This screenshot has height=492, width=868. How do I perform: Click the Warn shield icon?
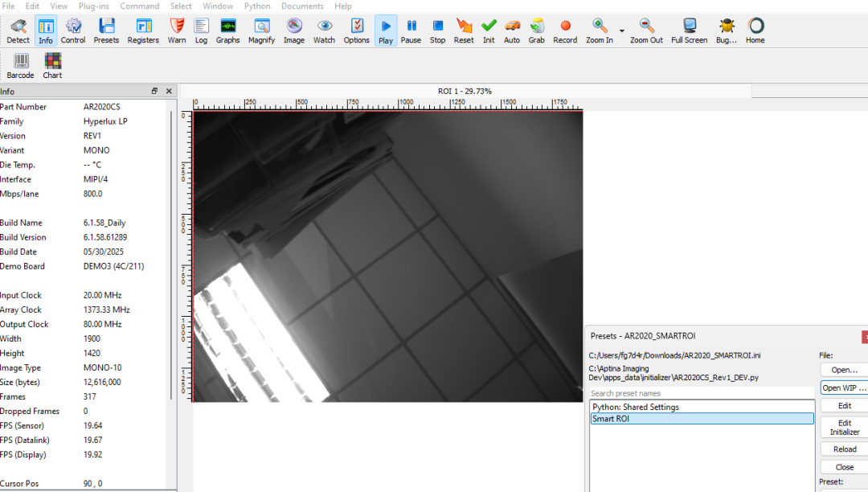click(x=177, y=31)
